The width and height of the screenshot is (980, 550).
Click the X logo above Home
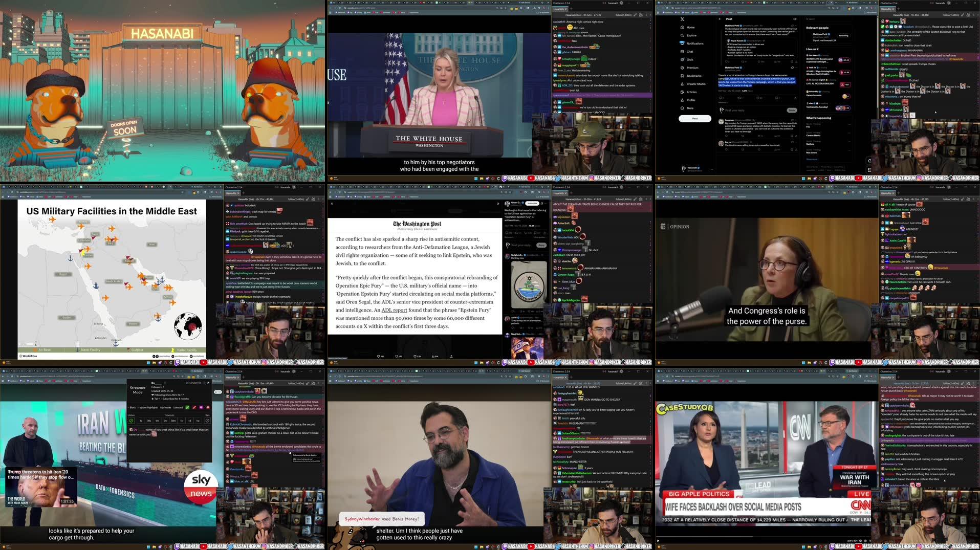coord(682,19)
